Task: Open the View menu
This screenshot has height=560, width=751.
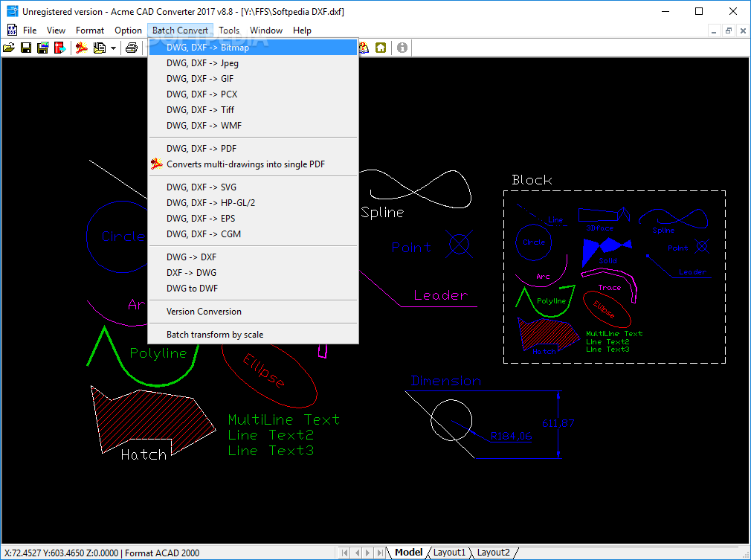Action: click(x=56, y=30)
